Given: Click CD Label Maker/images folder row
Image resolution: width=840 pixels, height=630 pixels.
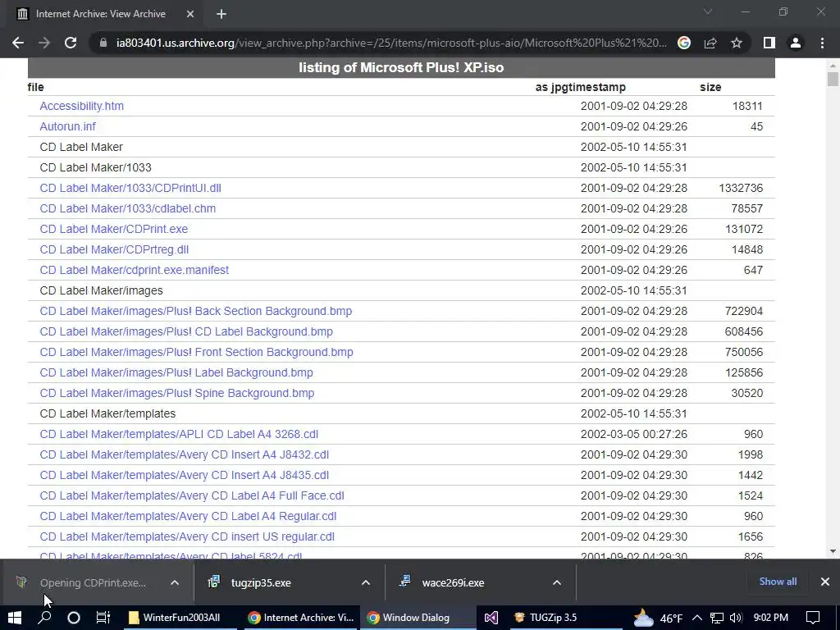Looking at the screenshot, I should click(401, 290).
